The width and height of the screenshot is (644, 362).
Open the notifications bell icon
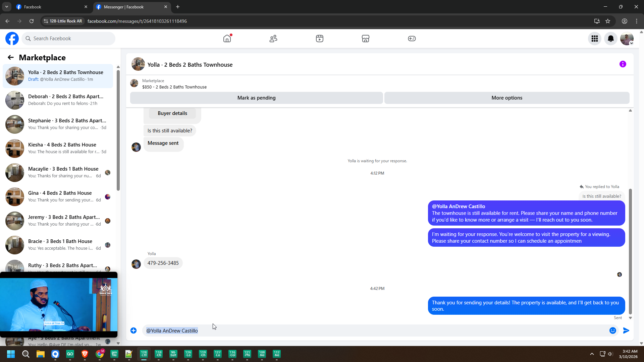[x=610, y=39]
